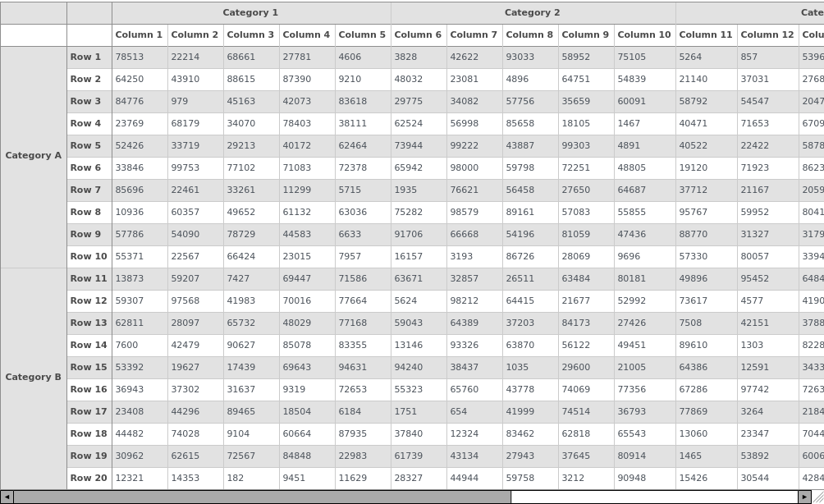
Task: Click the resize grip in the bottom-right corner
Action: click(x=817, y=497)
